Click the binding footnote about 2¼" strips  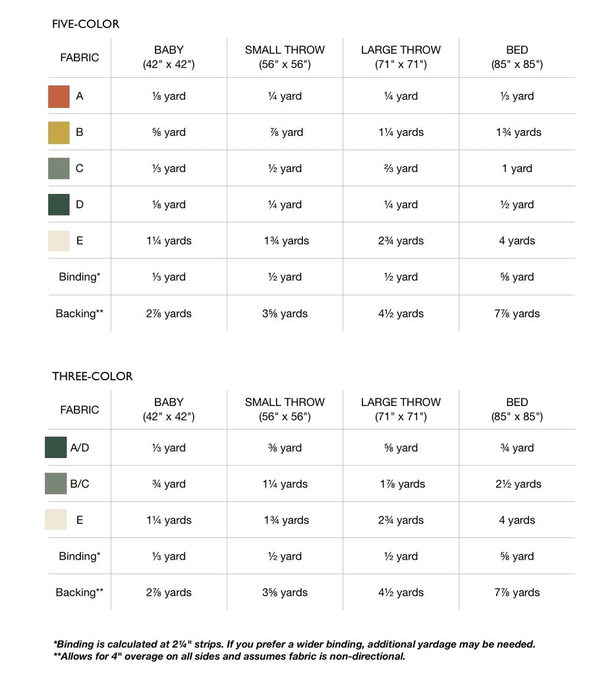(x=294, y=644)
